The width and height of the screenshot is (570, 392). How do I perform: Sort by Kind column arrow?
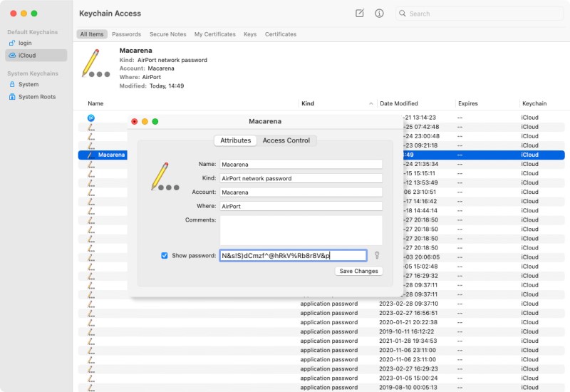click(370, 103)
